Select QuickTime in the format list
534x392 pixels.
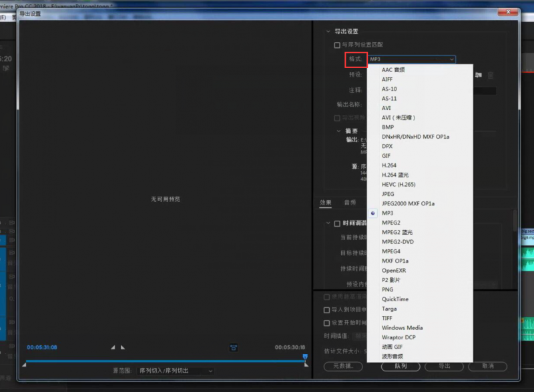(x=395, y=299)
